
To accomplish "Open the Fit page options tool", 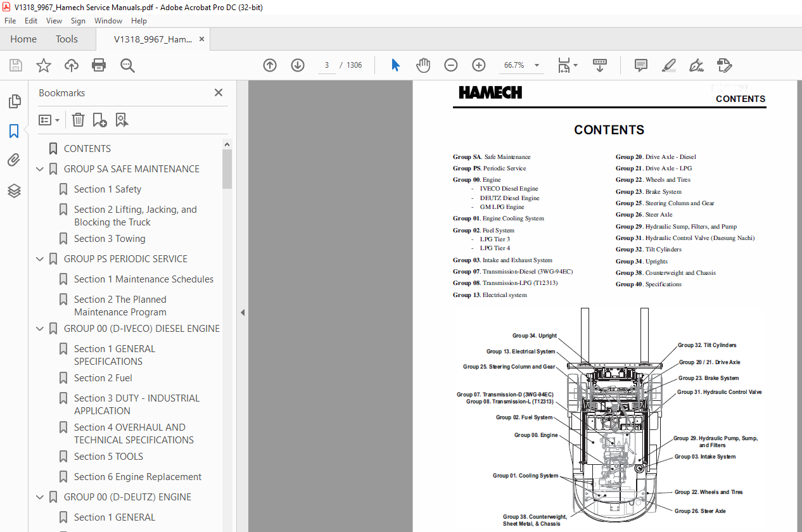I will click(567, 65).
